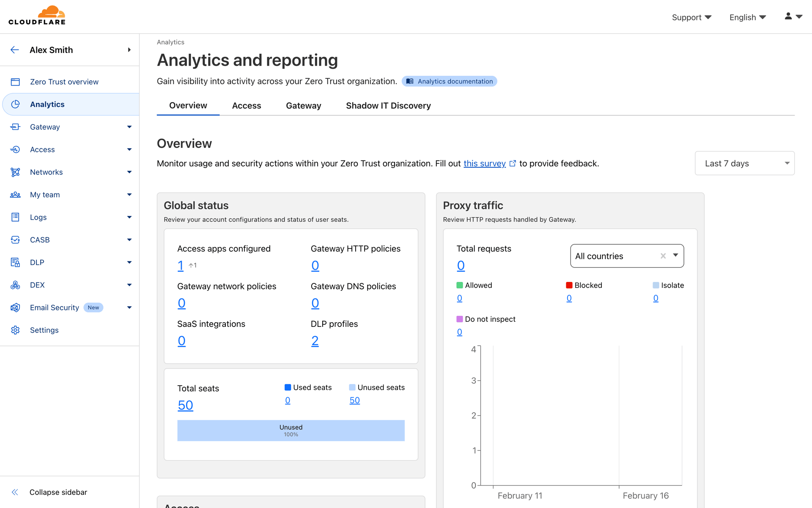Click the Networks sidebar icon
Screen dimensions: 812x508
[15, 172]
